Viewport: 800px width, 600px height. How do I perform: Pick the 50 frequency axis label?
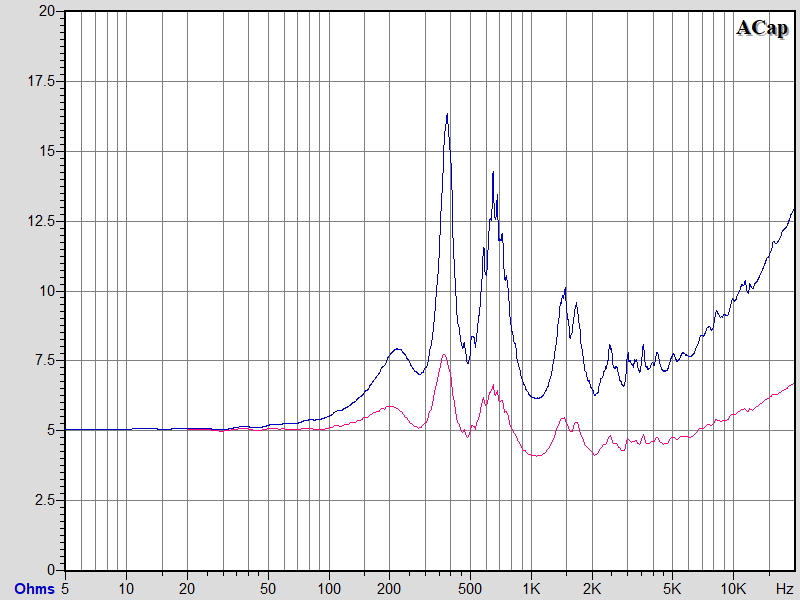(267, 587)
